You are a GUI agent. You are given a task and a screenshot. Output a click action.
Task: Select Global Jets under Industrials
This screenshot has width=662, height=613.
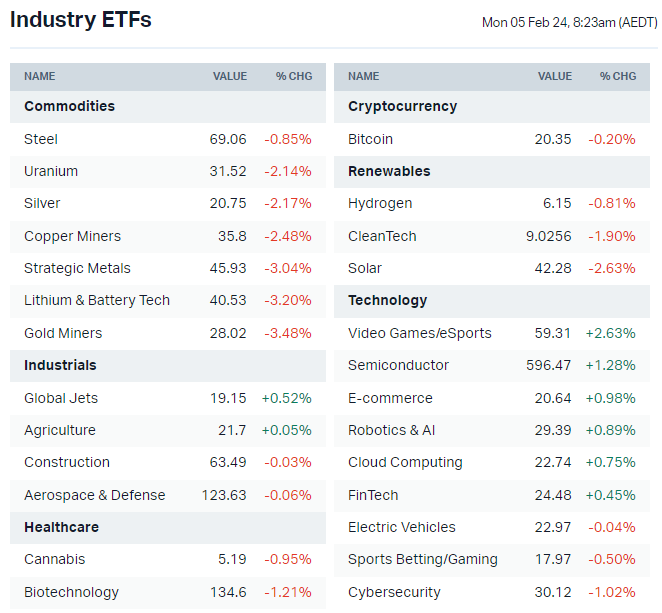pos(61,398)
